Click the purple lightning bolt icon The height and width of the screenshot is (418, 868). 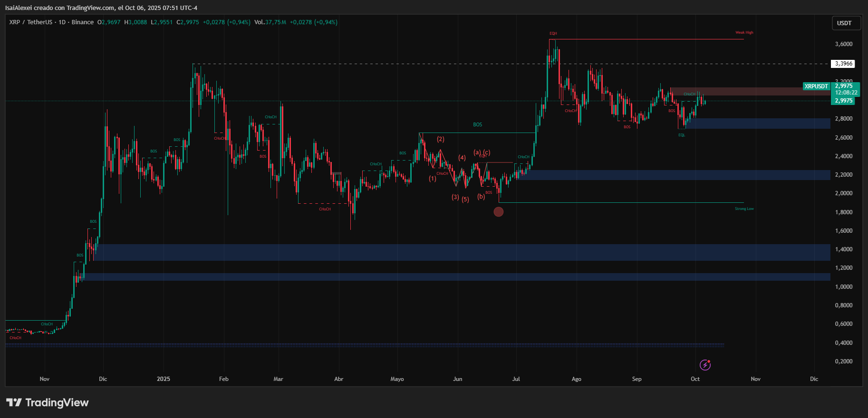pos(705,365)
